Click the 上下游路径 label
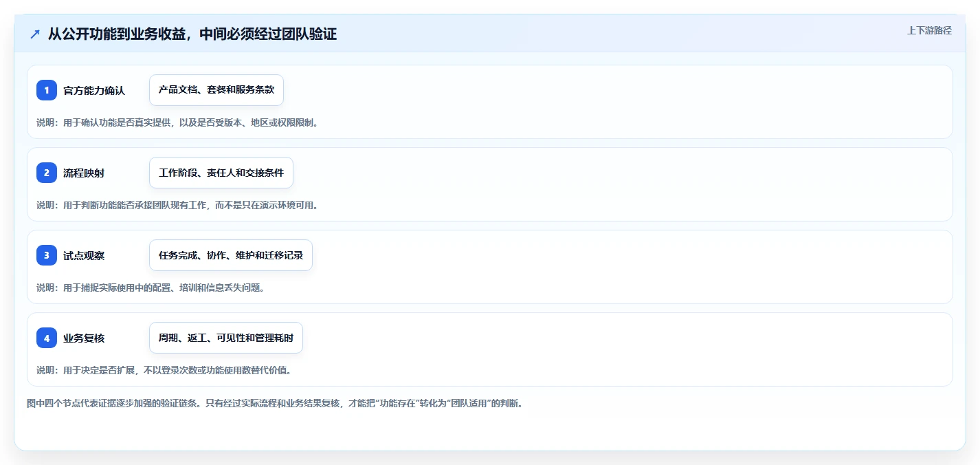Viewport: 980px width, 465px height. (929, 30)
